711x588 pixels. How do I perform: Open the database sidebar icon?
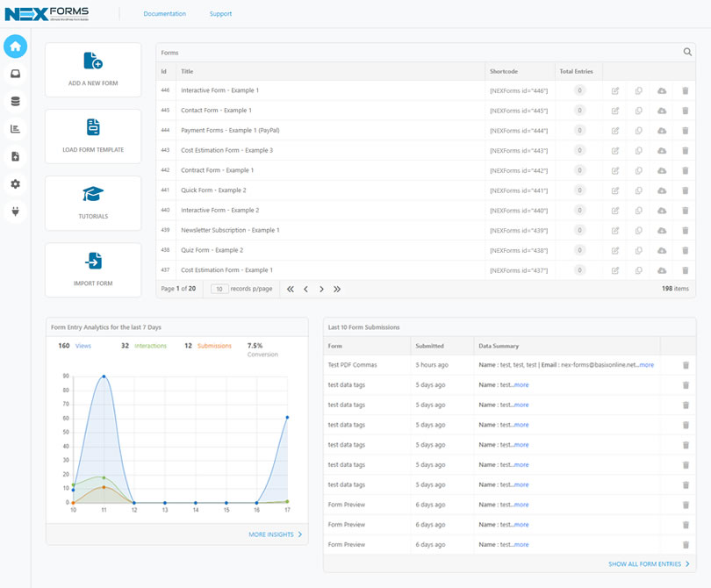click(x=16, y=101)
